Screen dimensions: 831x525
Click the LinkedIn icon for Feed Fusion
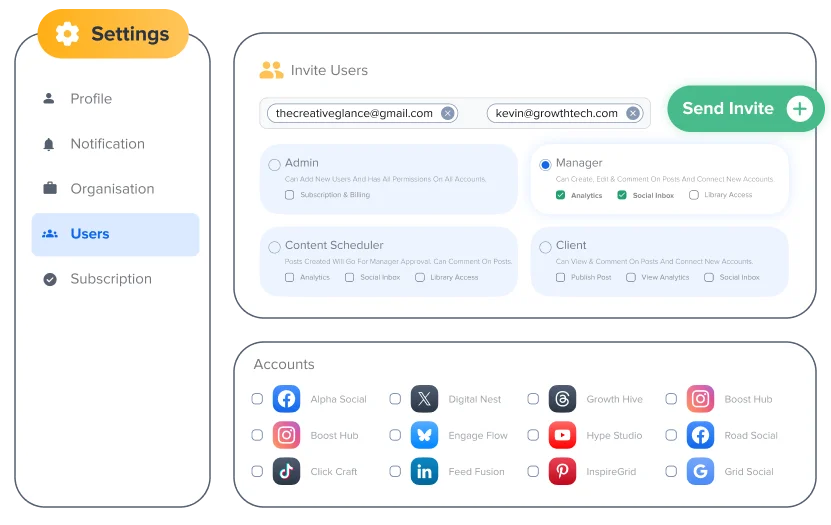tap(424, 471)
